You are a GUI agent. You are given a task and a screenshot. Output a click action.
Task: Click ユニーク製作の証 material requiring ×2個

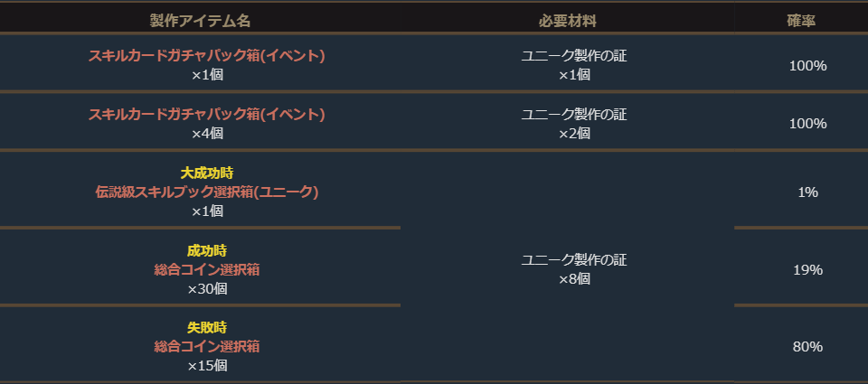click(x=574, y=115)
